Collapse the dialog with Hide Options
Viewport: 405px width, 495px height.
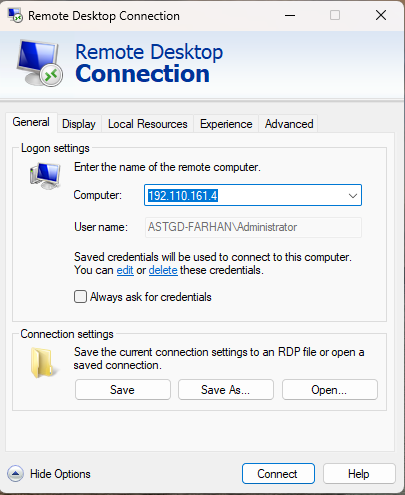coord(60,474)
